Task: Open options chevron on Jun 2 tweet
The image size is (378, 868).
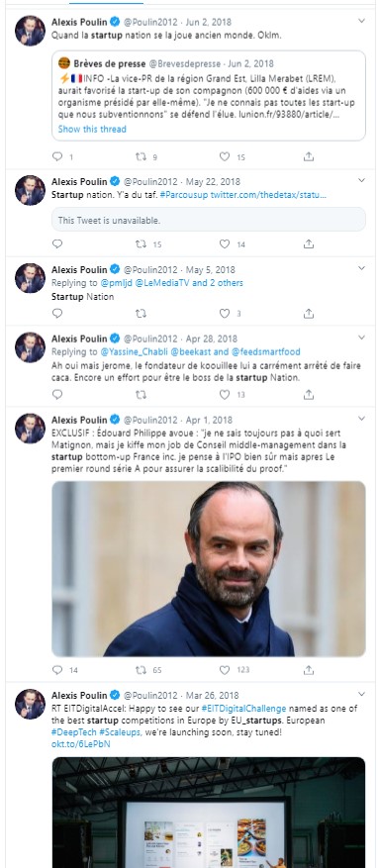Action: (x=361, y=21)
